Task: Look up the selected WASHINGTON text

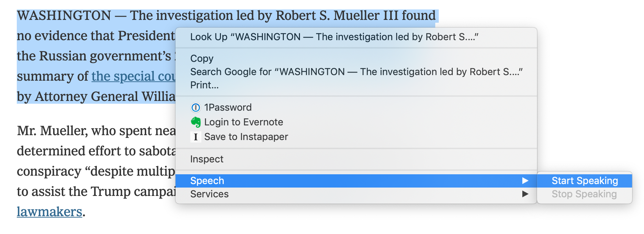Action: tap(334, 37)
